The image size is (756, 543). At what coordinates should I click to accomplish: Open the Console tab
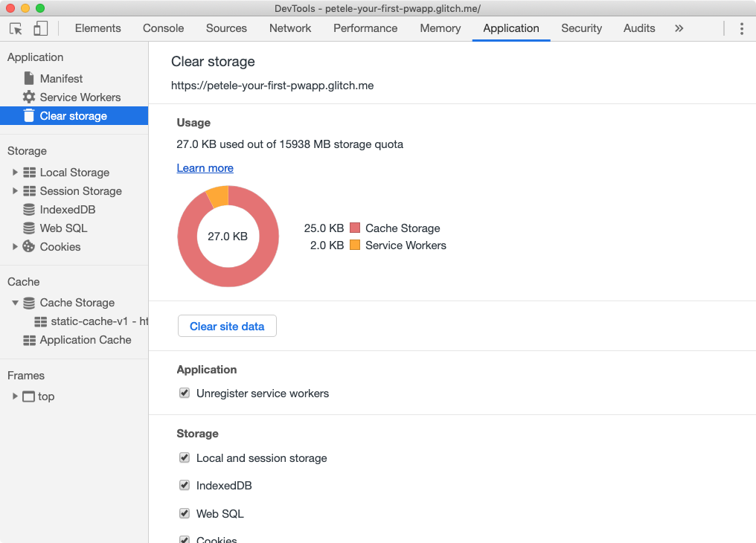click(x=163, y=28)
